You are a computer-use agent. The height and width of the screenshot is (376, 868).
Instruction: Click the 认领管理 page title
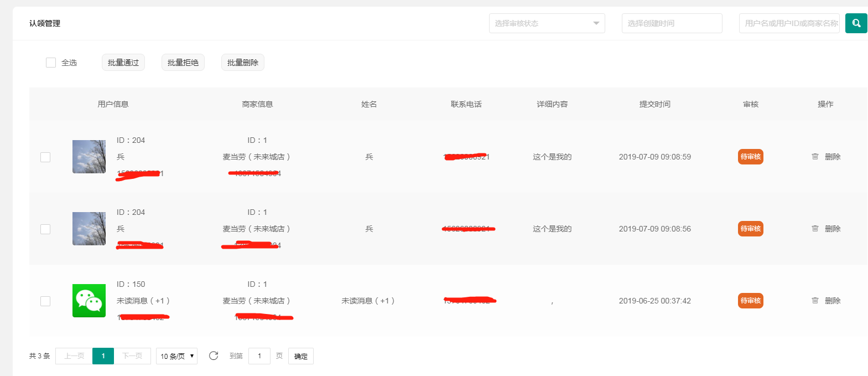pos(45,23)
